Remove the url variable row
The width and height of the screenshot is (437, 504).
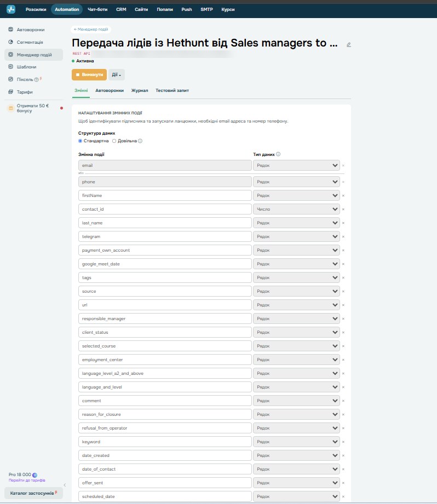[343, 305]
